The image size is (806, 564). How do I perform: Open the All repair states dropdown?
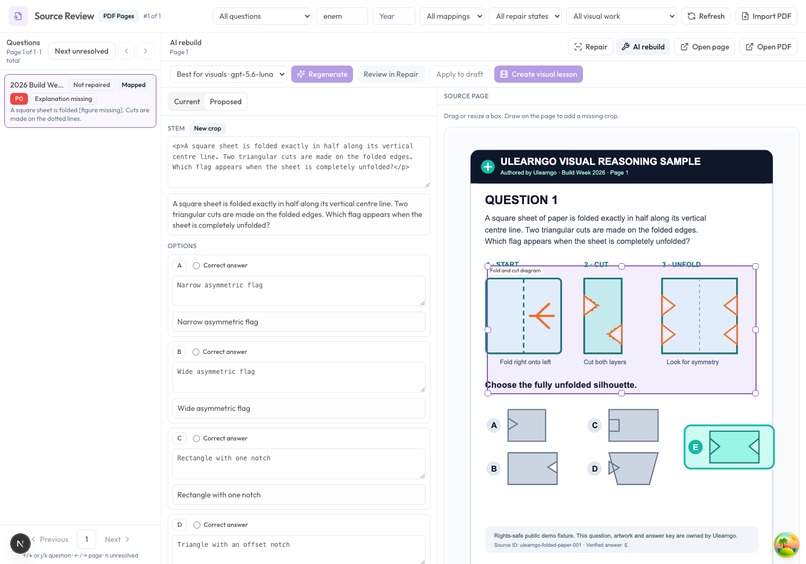coord(525,16)
